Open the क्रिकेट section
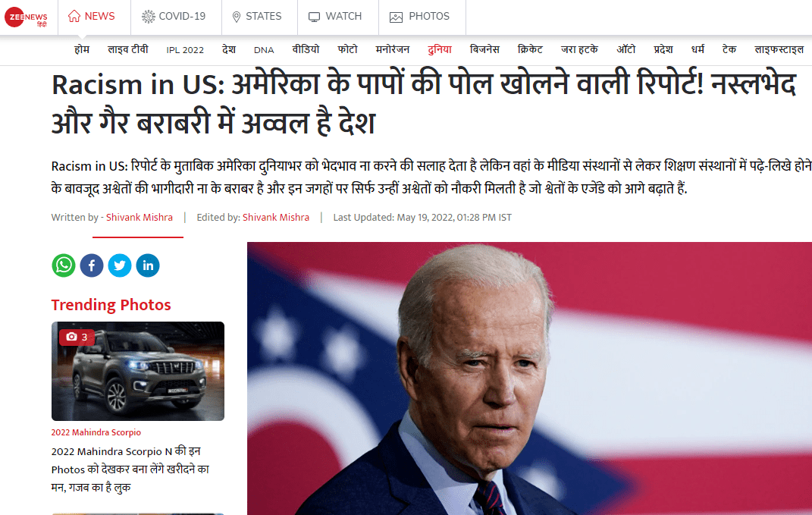 (530, 50)
